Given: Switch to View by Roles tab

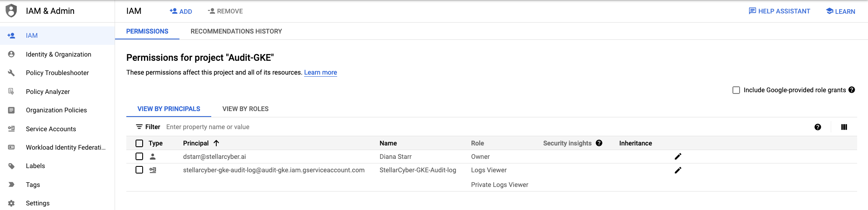Looking at the screenshot, I should tap(245, 109).
